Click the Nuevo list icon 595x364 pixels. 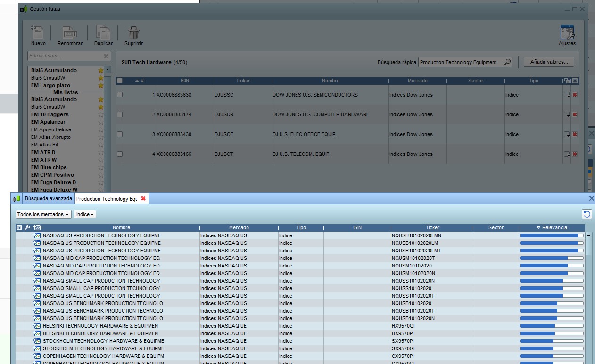(37, 32)
